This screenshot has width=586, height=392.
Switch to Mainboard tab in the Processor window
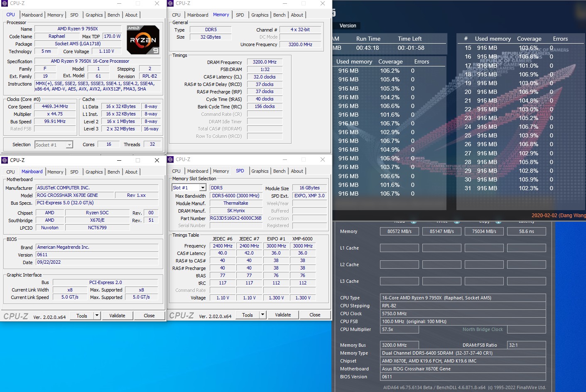32,15
